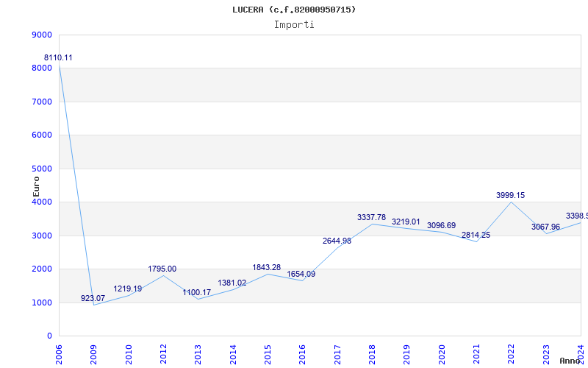Click the Anno axis title
The height and width of the screenshot is (368, 588).
coord(570,361)
